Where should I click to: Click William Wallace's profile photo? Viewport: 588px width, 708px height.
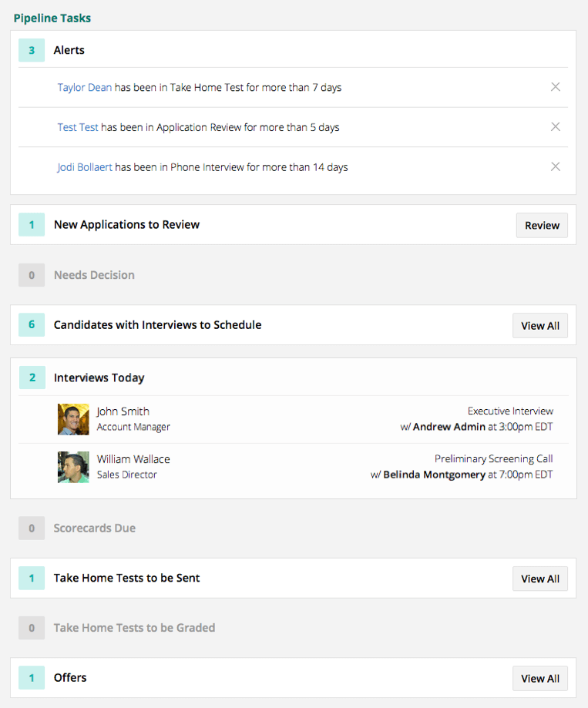click(x=73, y=467)
